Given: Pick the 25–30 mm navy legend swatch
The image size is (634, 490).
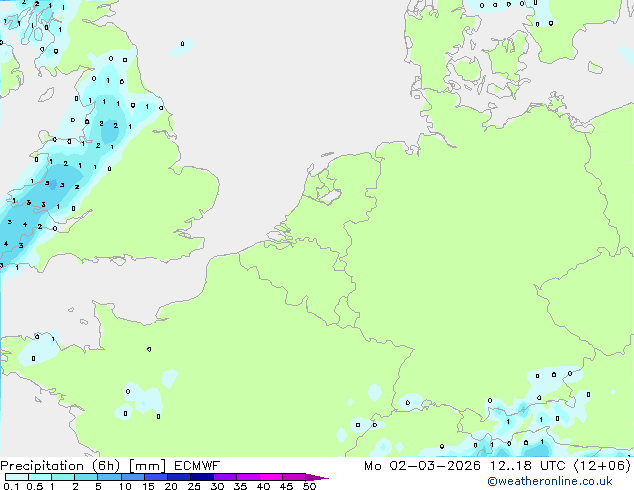Looking at the screenshot, I should (201, 477).
